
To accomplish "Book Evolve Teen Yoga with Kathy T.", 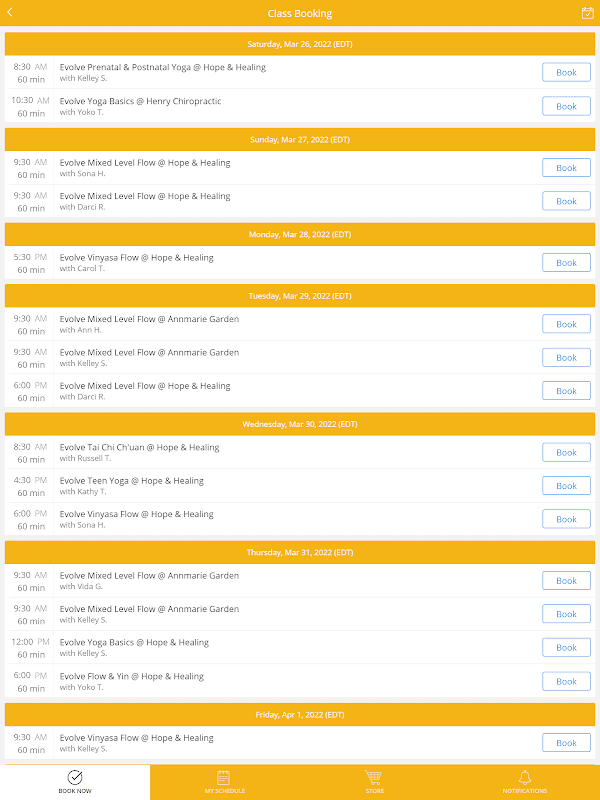I will [566, 486].
